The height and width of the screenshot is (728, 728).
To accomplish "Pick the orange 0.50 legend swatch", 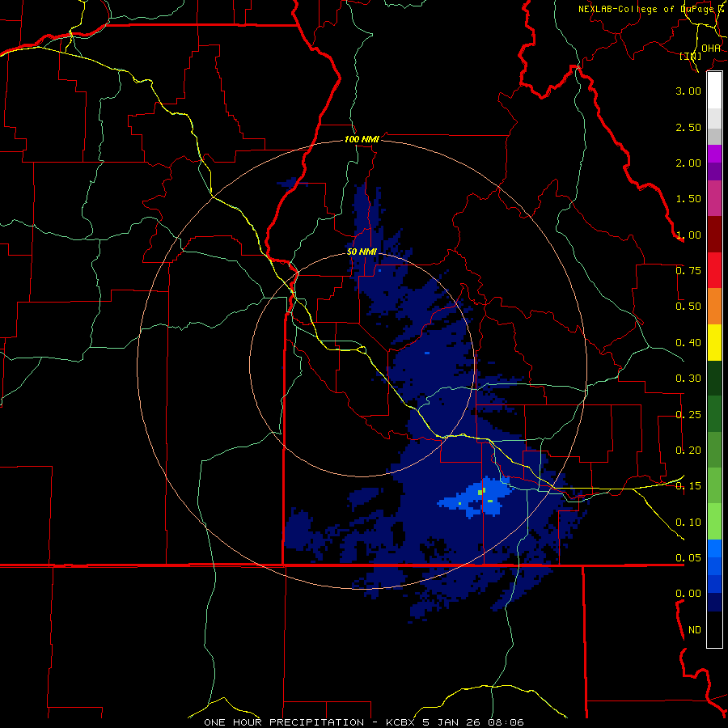I will [x=714, y=307].
